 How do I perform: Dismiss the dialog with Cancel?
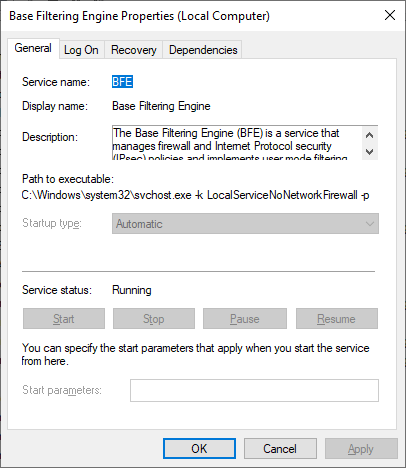tap(280, 449)
